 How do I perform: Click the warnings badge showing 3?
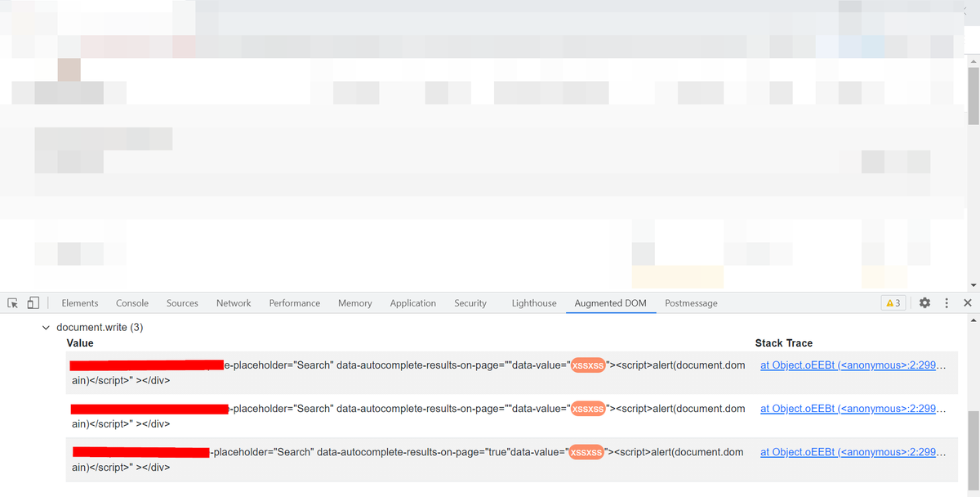pos(893,302)
